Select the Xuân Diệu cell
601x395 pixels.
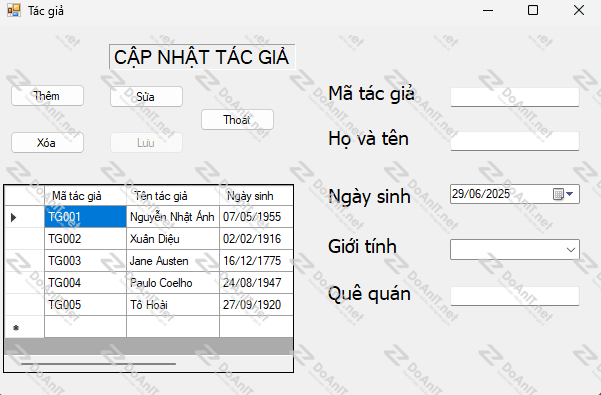(172, 239)
